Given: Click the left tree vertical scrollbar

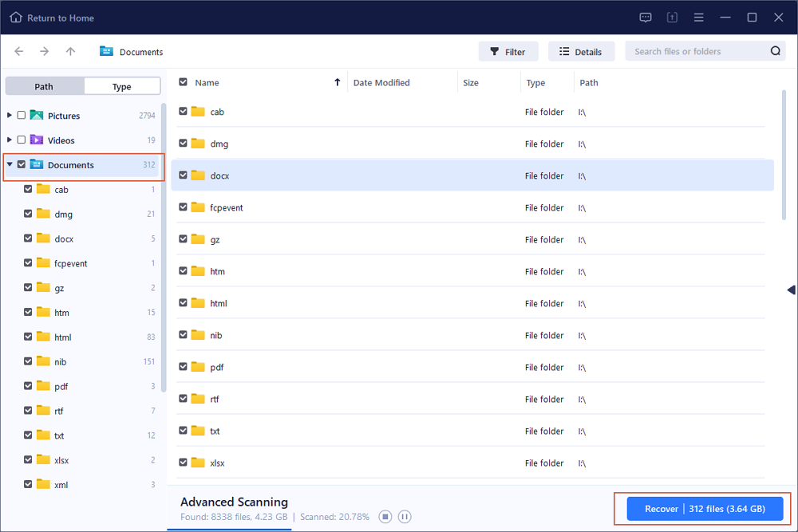Looking at the screenshot, I should click(x=164, y=248).
